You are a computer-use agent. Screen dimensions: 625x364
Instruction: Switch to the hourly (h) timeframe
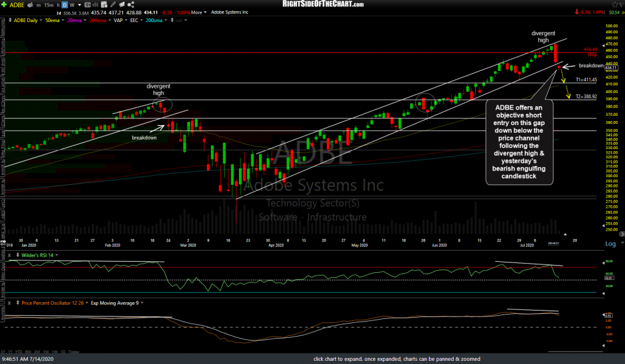(58, 5)
